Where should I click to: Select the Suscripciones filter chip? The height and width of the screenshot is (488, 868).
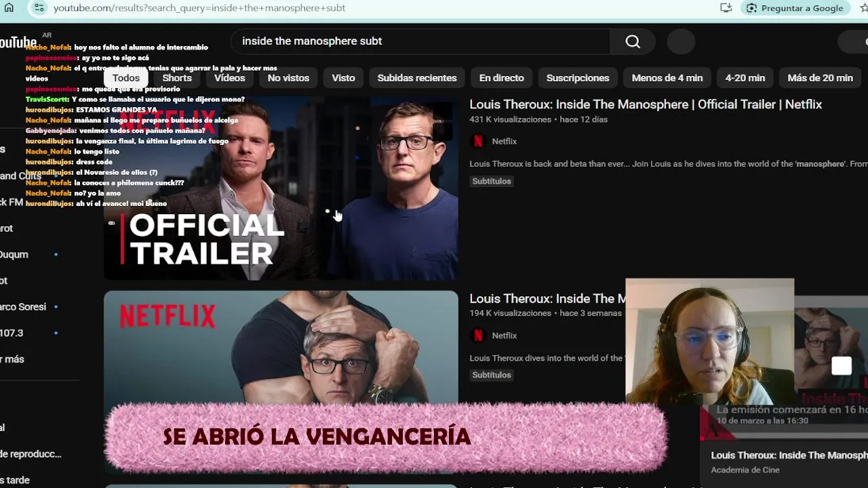(x=578, y=78)
